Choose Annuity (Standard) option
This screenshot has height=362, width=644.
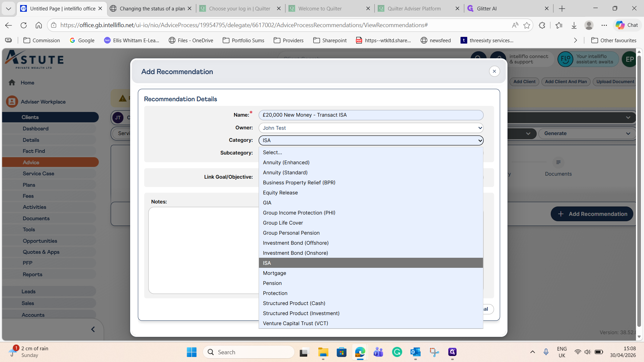[x=371, y=172]
